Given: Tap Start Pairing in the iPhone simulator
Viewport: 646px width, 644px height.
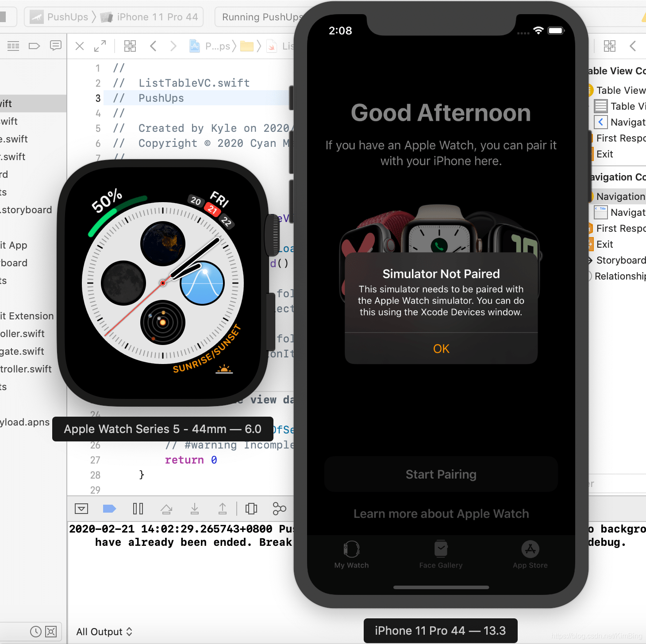Looking at the screenshot, I should point(441,474).
